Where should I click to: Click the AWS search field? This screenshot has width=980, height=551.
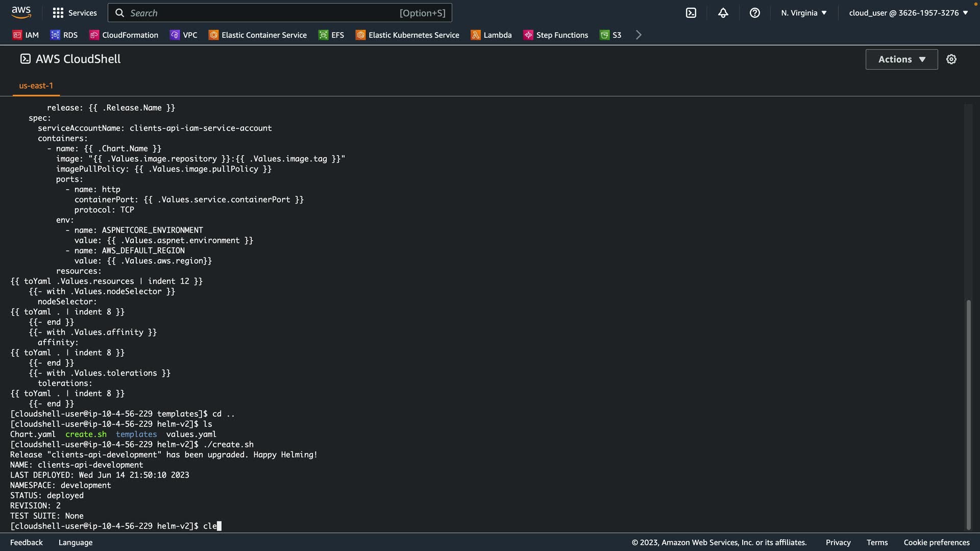[x=280, y=13]
